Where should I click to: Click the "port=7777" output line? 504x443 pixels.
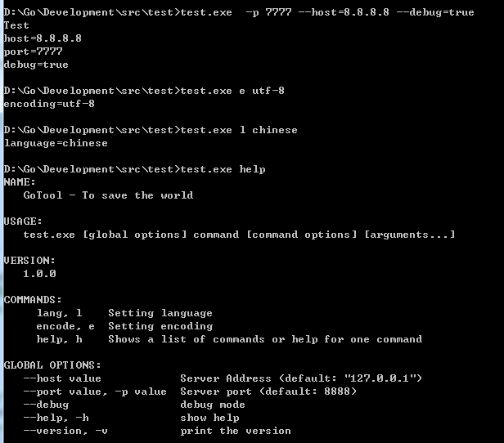tap(33, 51)
